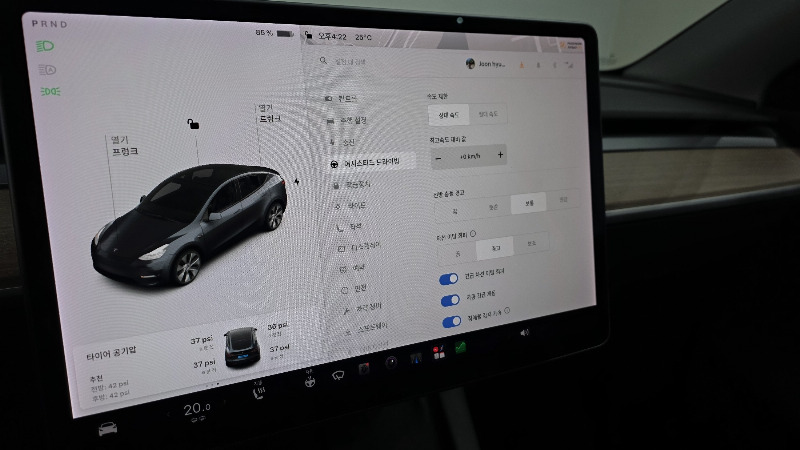Tap the driver profile avatar
The width and height of the screenshot is (800, 450).
pos(470,63)
